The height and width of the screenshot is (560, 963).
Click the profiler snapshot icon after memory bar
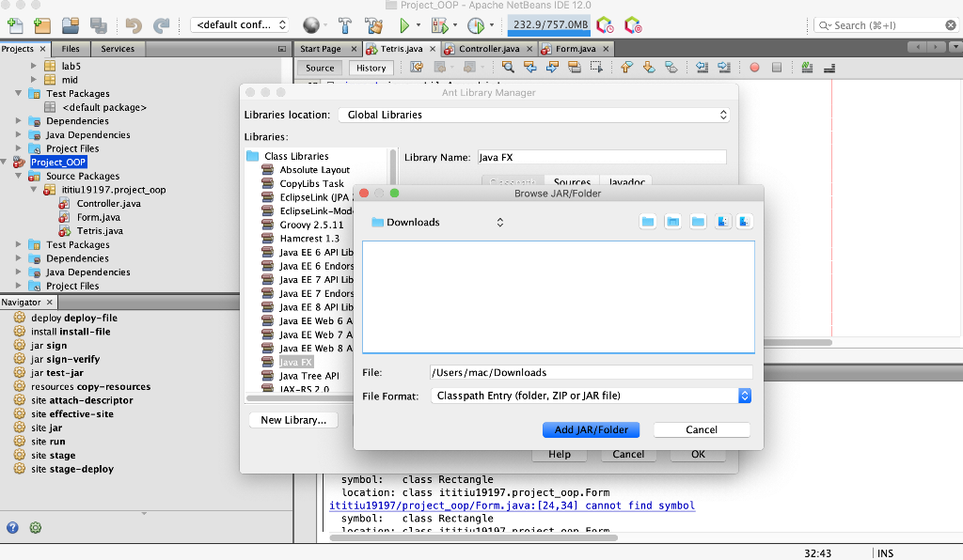605,25
